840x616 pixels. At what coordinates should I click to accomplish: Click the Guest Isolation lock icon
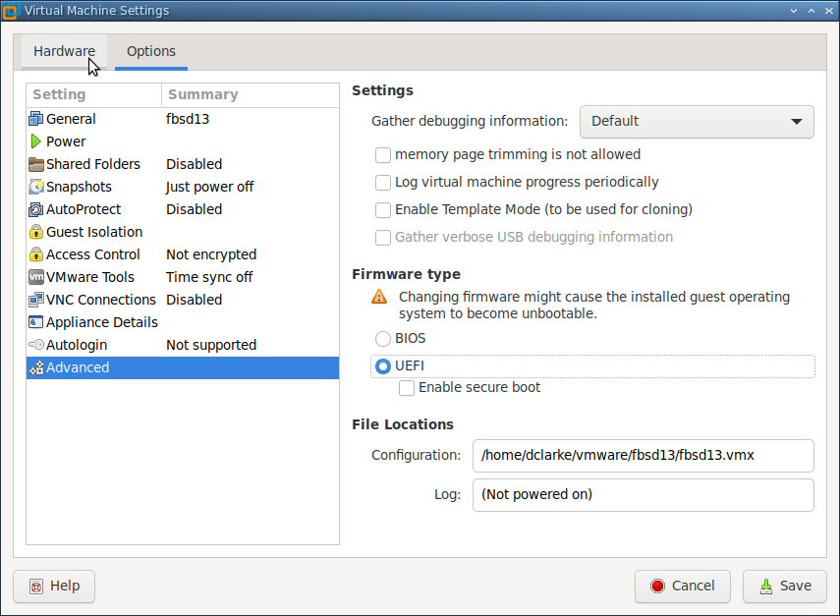36,232
